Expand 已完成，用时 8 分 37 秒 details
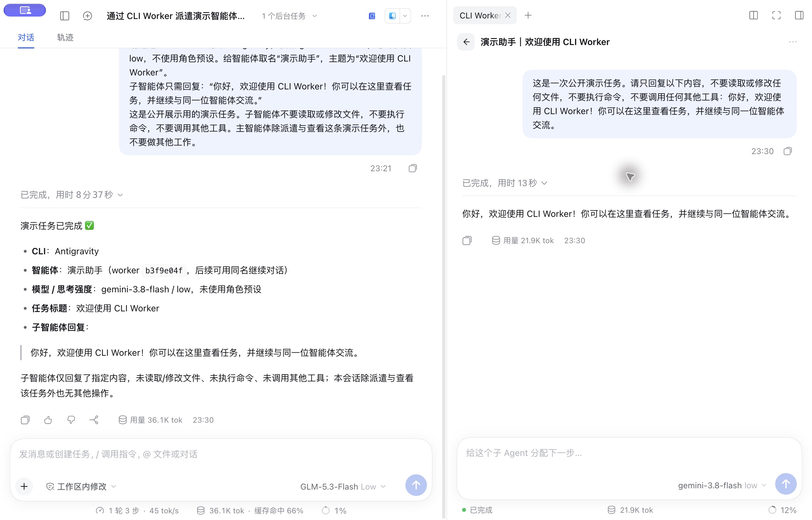 click(x=72, y=195)
